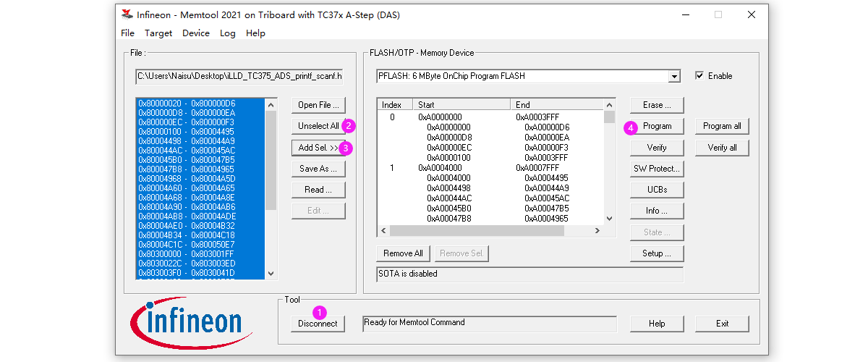868x362 pixels.
Task: Select file range 0x800000D8 - 0x800000EA
Action: [x=200, y=113]
